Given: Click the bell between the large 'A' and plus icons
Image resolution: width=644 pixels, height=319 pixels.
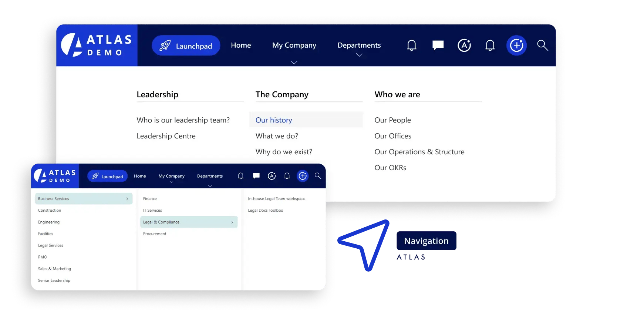Looking at the screenshot, I should point(490,46).
